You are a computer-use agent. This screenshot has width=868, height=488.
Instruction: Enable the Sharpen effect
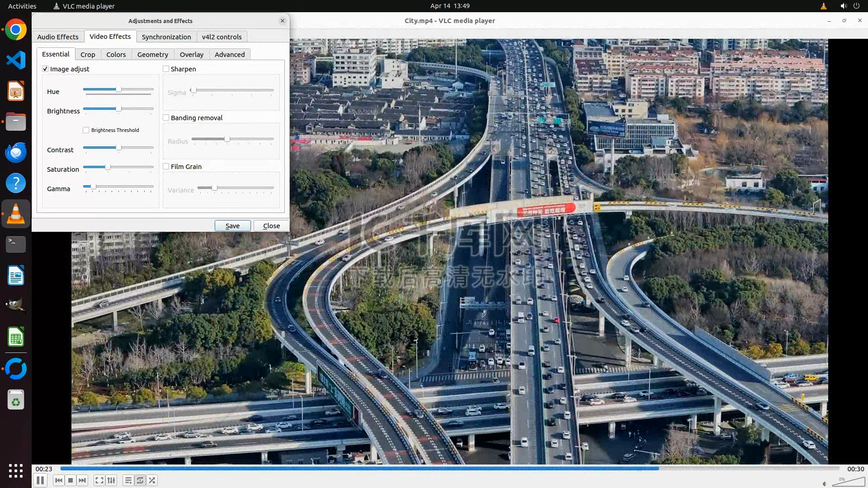coord(166,69)
